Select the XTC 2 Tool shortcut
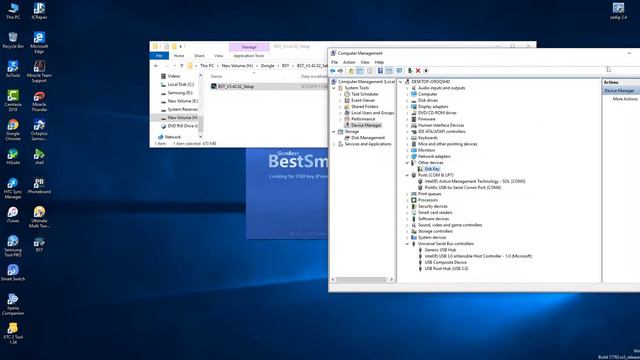The height and width of the screenshot is (360, 640). point(13,333)
